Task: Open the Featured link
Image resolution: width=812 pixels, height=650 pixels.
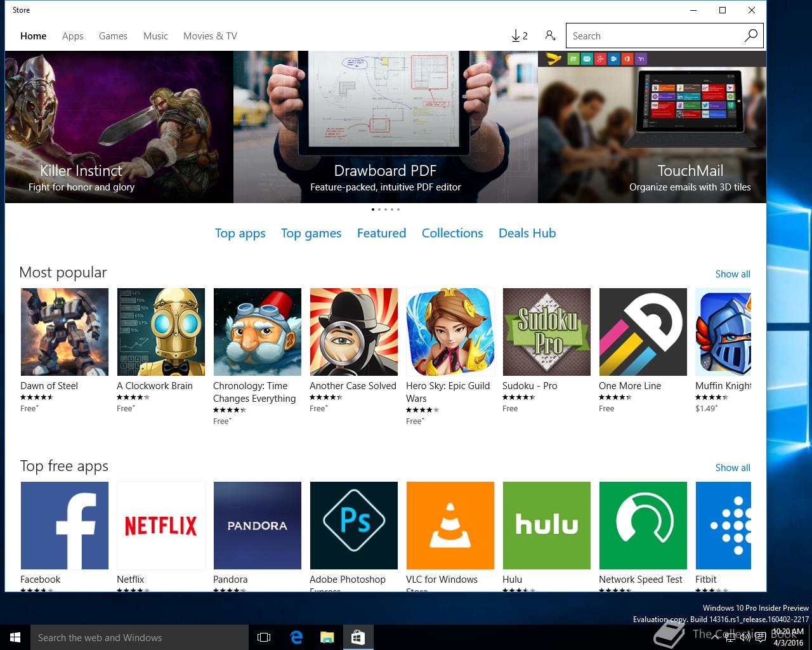Action: click(381, 233)
